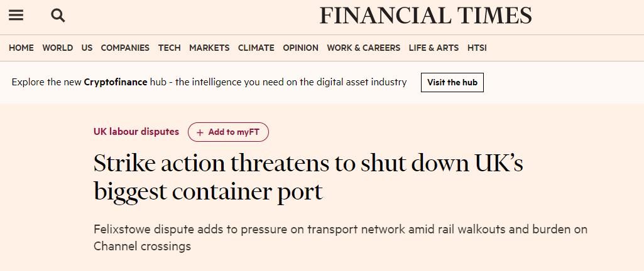Select WORK & CAREERS in navigation
644x271 pixels.
coord(364,48)
